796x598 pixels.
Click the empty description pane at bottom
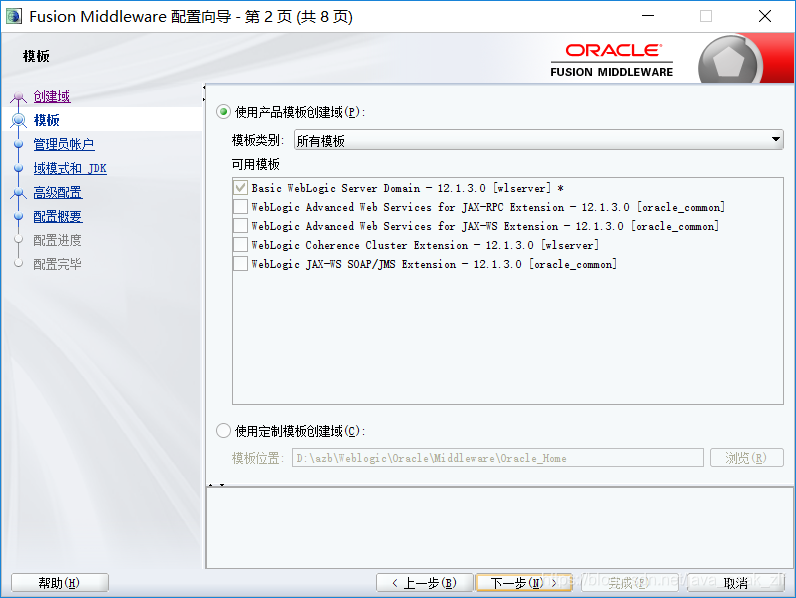click(x=500, y=528)
